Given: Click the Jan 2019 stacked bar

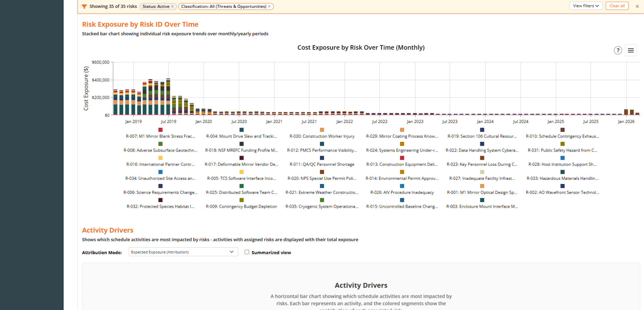Looking at the screenshot, I should pos(133,102).
